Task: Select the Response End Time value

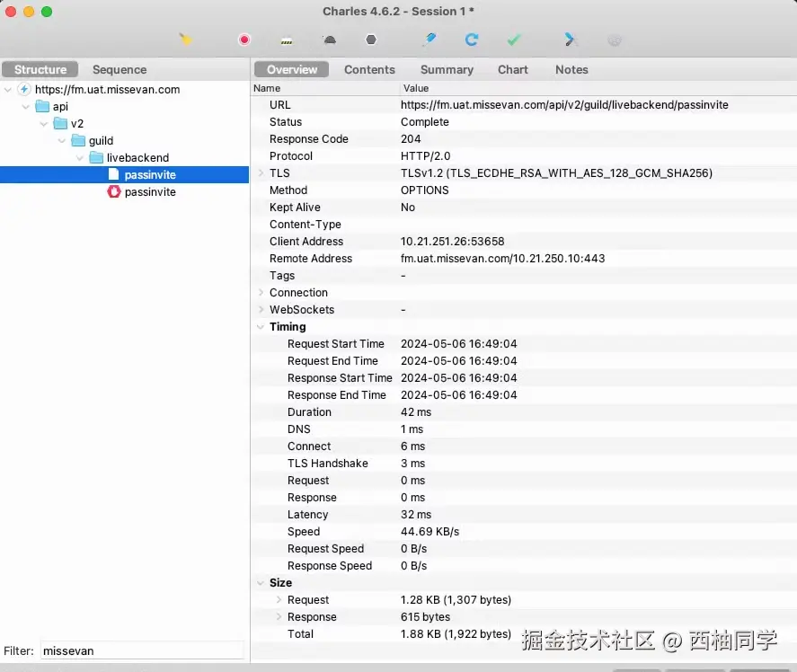Action: tap(458, 395)
